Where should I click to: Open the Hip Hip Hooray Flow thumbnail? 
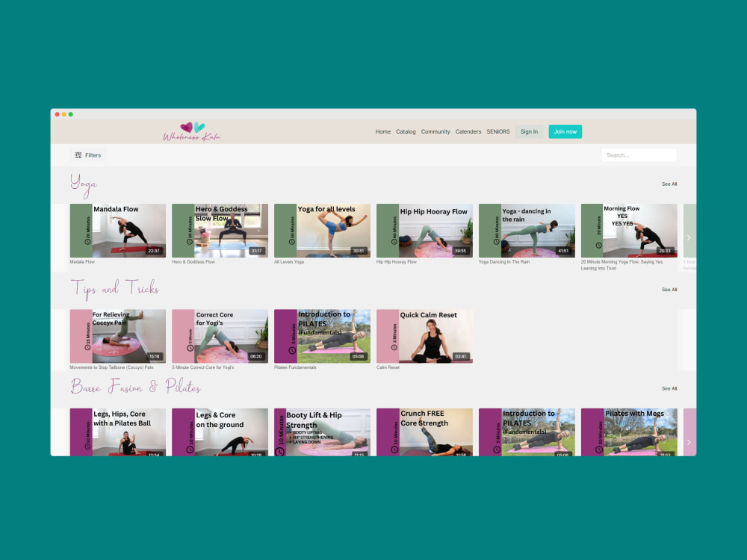pos(424,231)
